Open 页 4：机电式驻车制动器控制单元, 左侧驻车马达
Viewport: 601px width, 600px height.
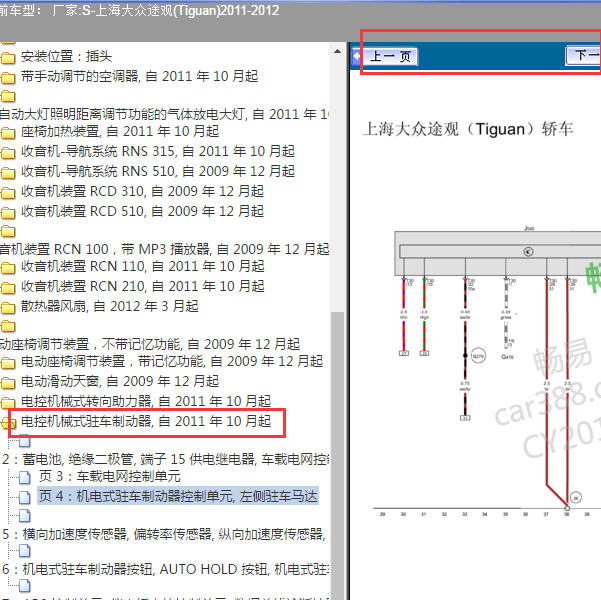(x=178, y=496)
